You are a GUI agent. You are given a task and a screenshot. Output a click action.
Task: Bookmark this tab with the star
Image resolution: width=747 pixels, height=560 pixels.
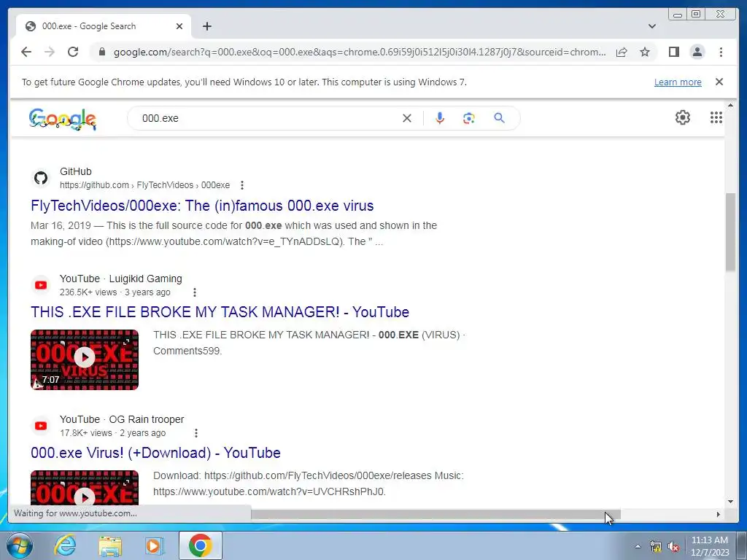click(x=645, y=52)
